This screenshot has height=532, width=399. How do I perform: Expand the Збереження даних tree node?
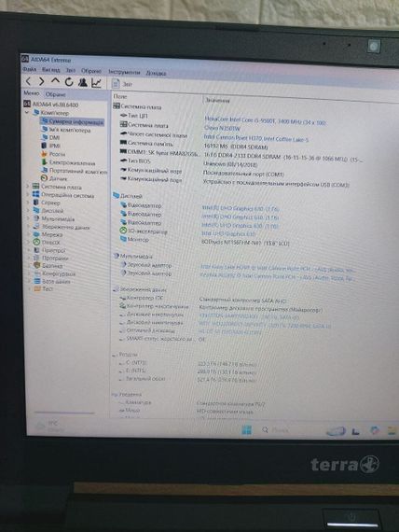(x=29, y=226)
